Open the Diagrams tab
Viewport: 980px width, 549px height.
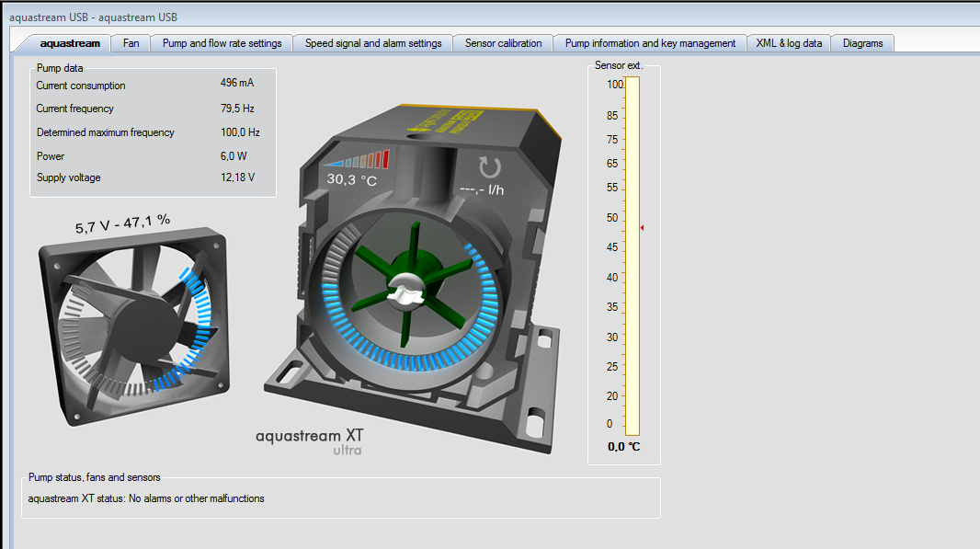[x=862, y=43]
